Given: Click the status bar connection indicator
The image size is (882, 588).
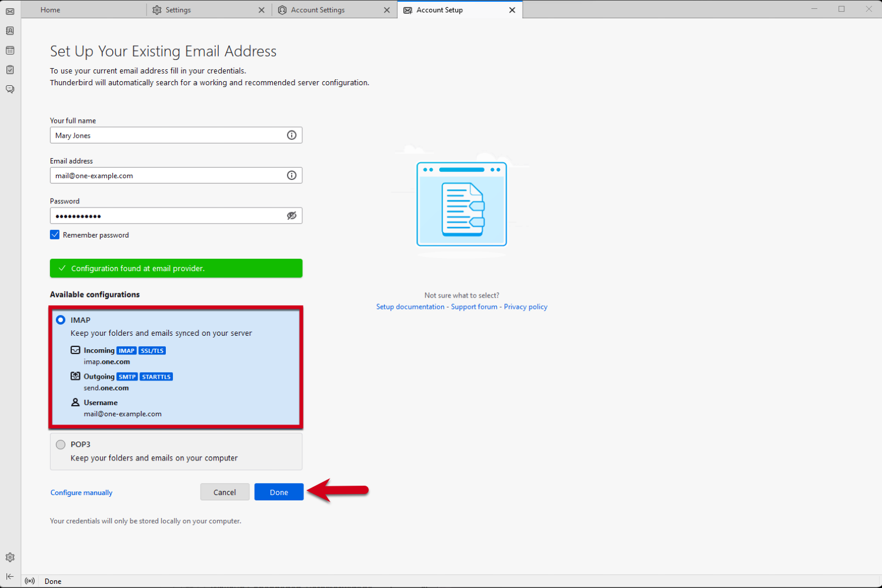Looking at the screenshot, I should coord(29,581).
